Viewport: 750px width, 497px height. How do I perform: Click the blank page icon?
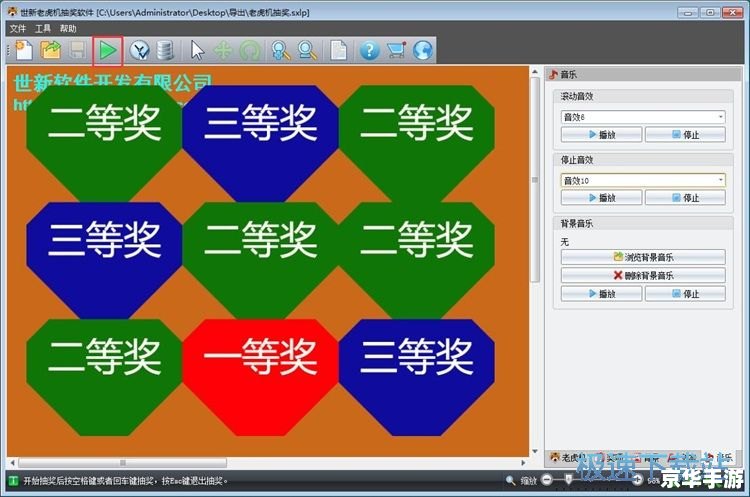(x=339, y=50)
